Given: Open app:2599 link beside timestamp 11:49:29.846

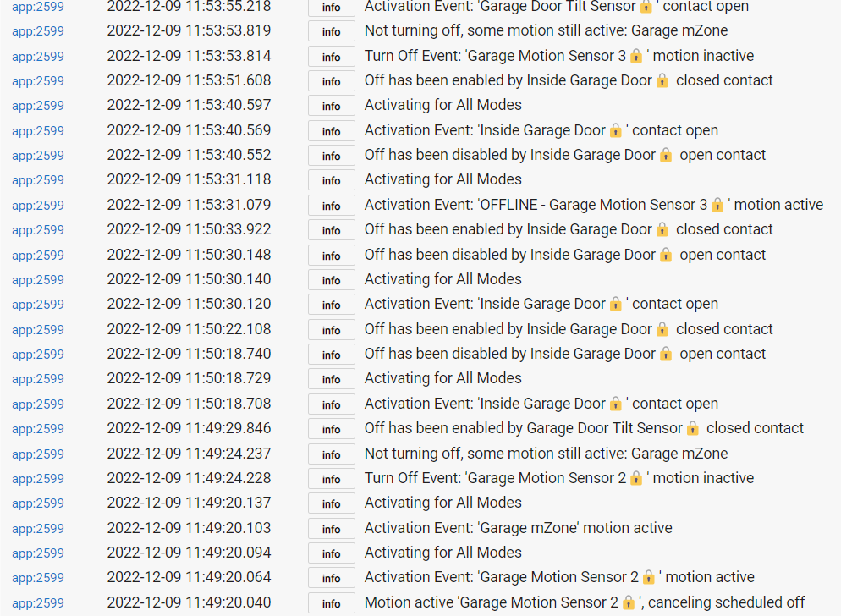Looking at the screenshot, I should pyautogui.click(x=38, y=428).
